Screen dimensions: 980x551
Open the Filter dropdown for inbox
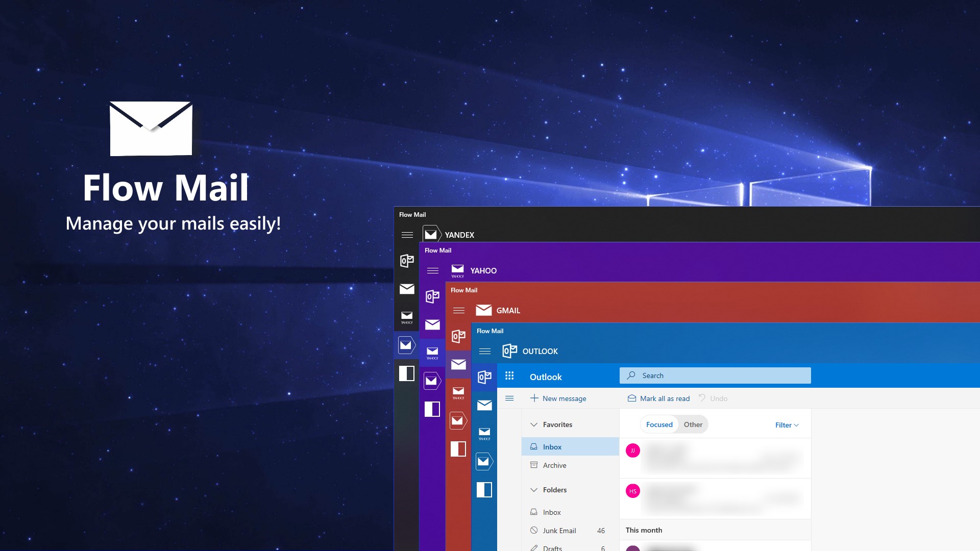(x=786, y=424)
